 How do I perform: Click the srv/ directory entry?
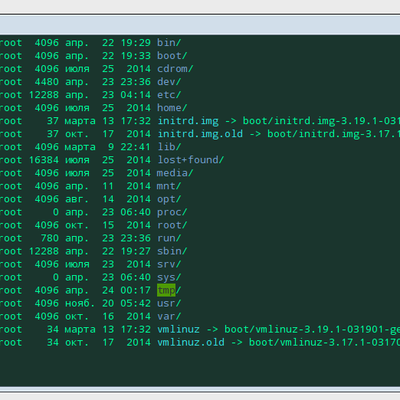click(169, 264)
